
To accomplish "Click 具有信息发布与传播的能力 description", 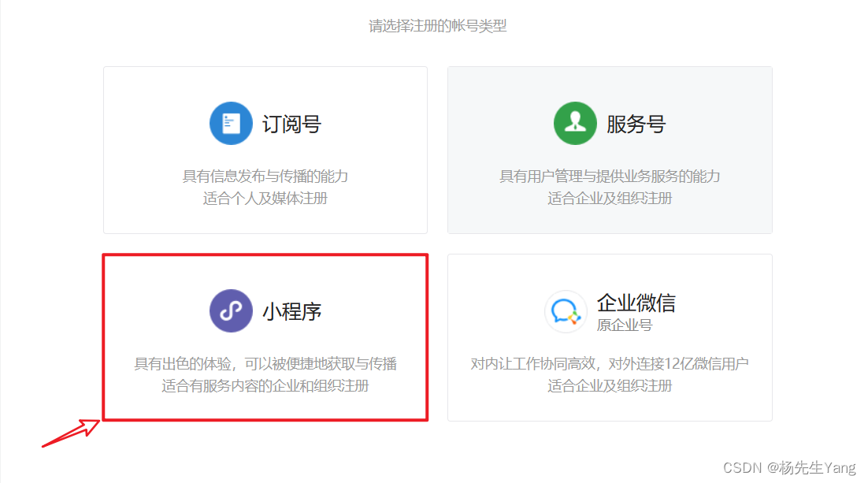I will tap(265, 176).
